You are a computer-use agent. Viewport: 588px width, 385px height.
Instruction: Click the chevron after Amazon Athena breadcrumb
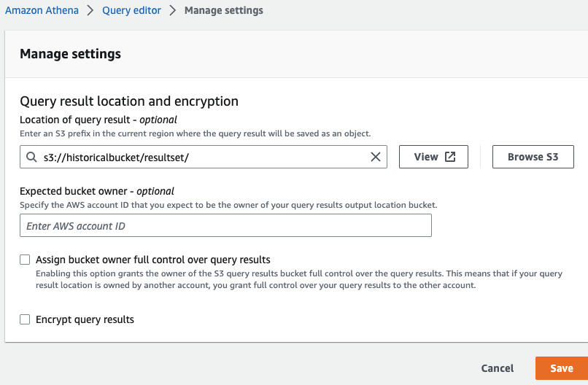click(x=90, y=10)
